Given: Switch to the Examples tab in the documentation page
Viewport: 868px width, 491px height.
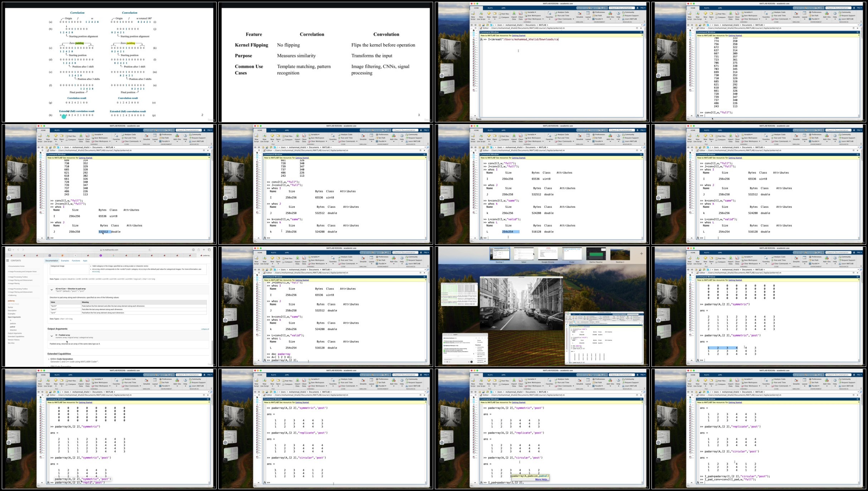Looking at the screenshot, I should [65, 260].
